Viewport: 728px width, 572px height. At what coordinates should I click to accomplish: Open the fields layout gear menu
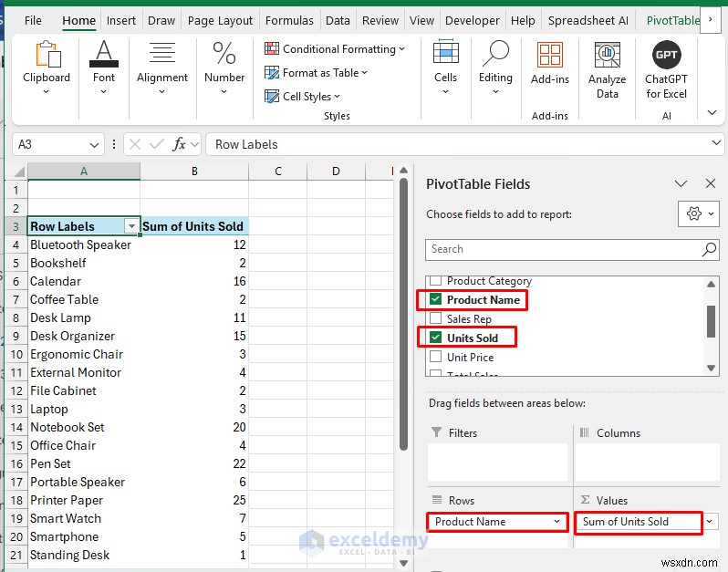tap(698, 214)
